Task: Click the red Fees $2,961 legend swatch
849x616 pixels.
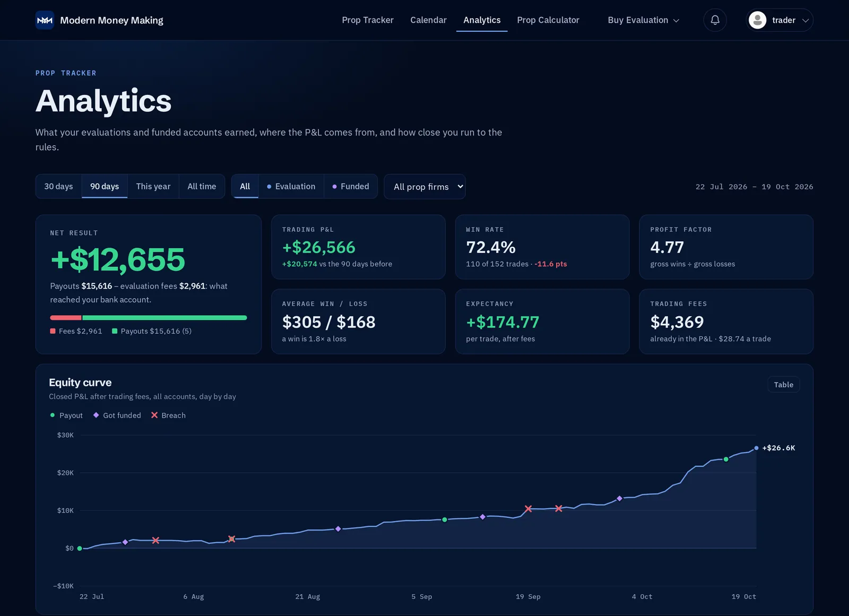Action: click(53, 331)
